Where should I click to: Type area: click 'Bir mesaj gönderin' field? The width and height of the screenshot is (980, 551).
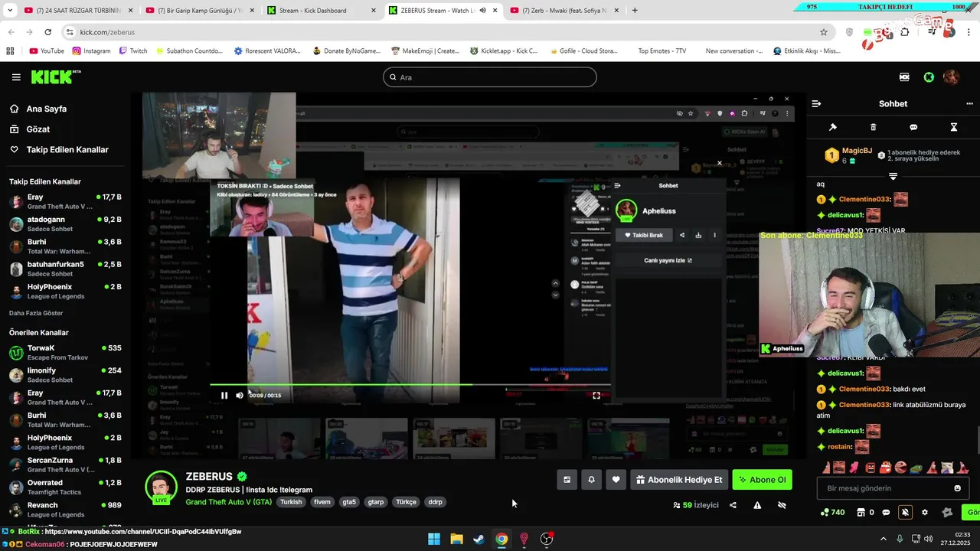tap(893, 488)
